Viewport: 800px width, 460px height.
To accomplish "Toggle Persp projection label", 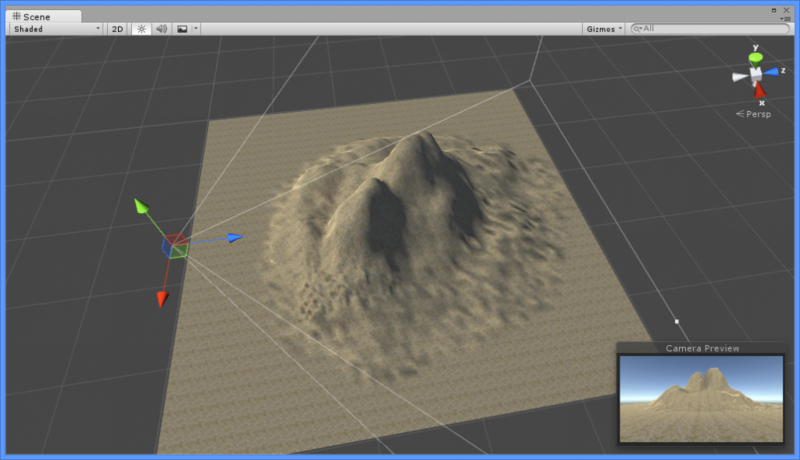I will (754, 114).
